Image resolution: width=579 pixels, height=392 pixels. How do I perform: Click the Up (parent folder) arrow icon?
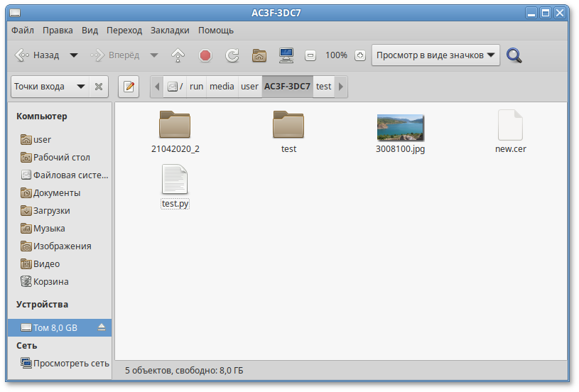point(178,55)
